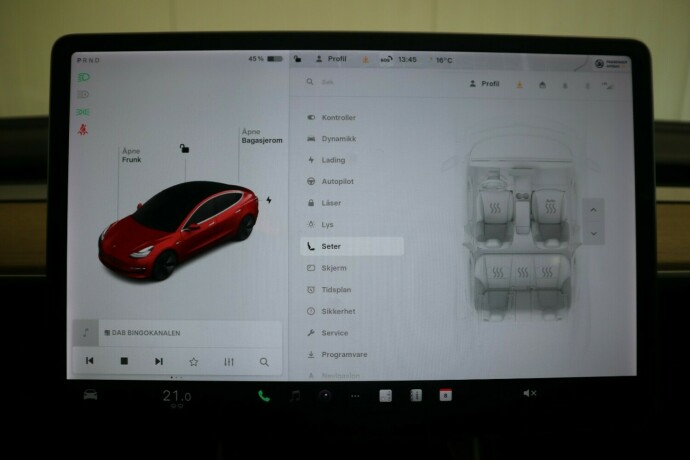Tap the lock icon above the car
690x460 pixels.
(184, 148)
